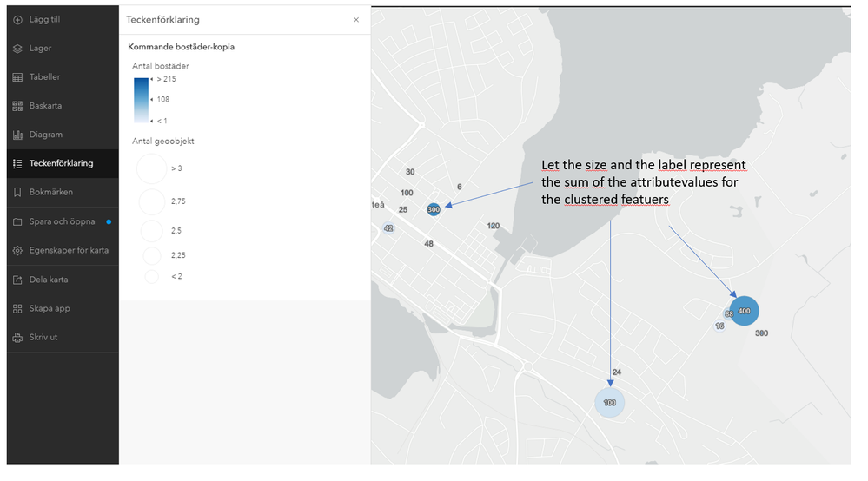Image resolution: width=868 pixels, height=481 pixels.
Task: Select the Teckenförklaring sidebar entry
Action: coord(61,163)
